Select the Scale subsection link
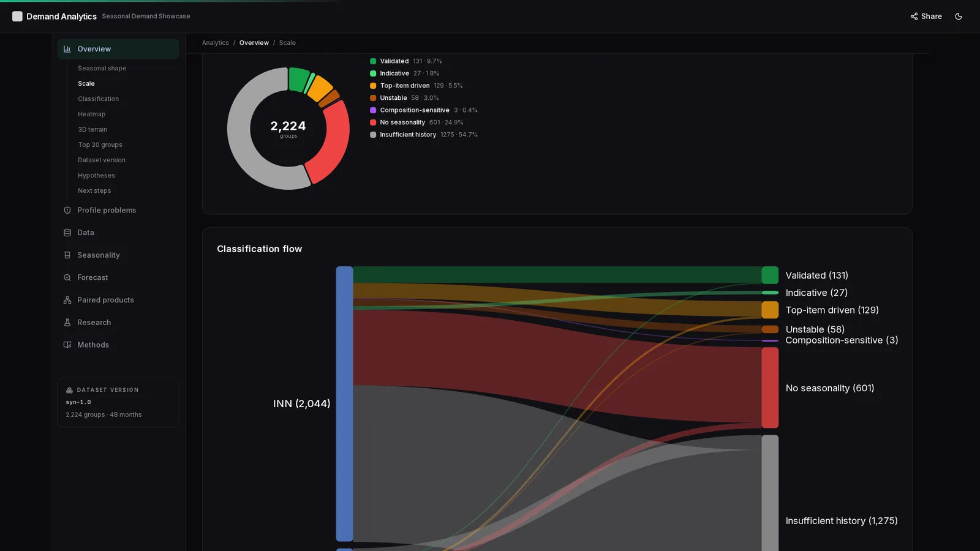The image size is (980, 551). [86, 83]
